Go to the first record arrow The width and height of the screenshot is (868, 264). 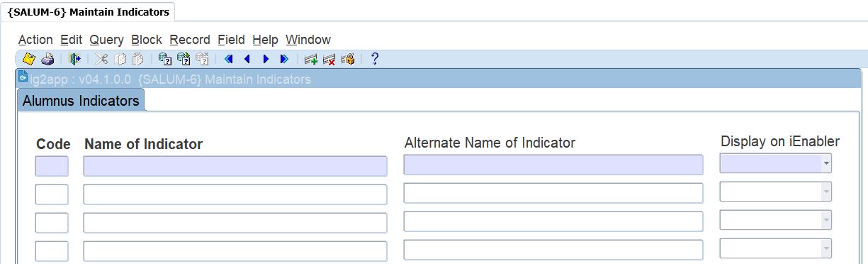tap(228, 59)
